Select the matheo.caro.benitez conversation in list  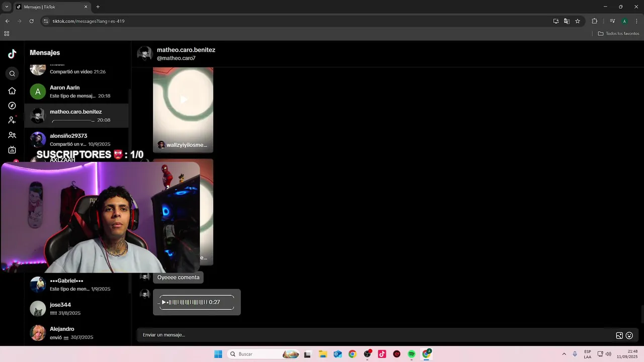[76, 116]
